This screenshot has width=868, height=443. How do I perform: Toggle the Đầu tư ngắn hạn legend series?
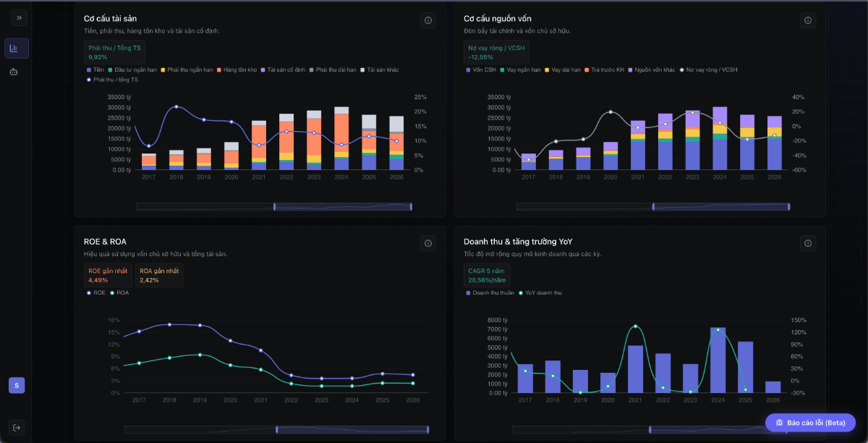[x=134, y=69]
